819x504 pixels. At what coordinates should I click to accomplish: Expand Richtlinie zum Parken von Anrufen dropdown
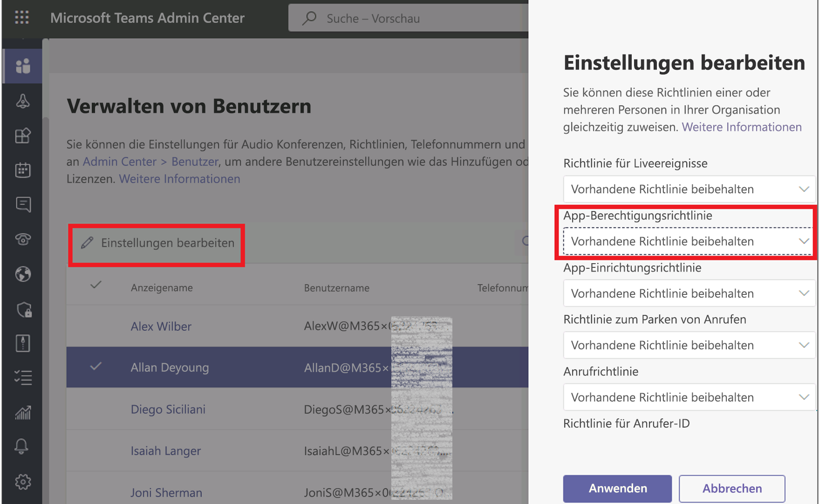click(x=689, y=345)
